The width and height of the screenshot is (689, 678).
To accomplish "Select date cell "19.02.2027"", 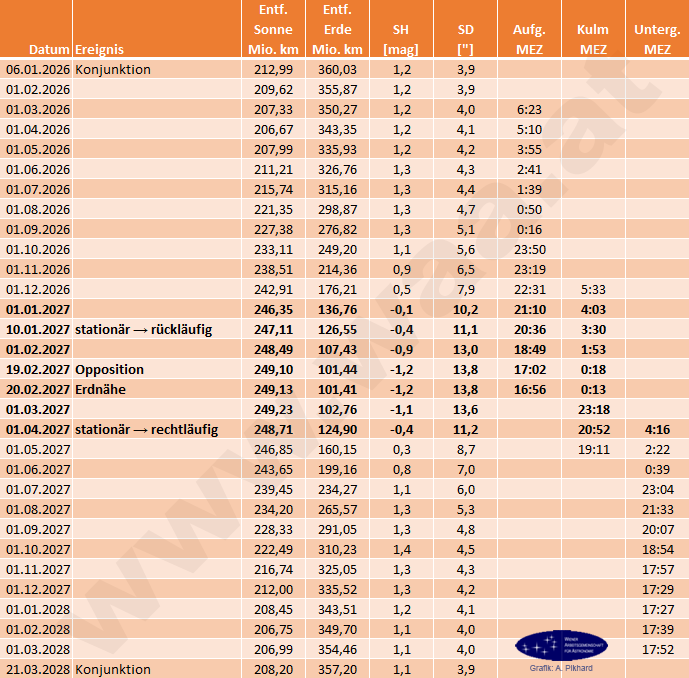I will (38, 370).
